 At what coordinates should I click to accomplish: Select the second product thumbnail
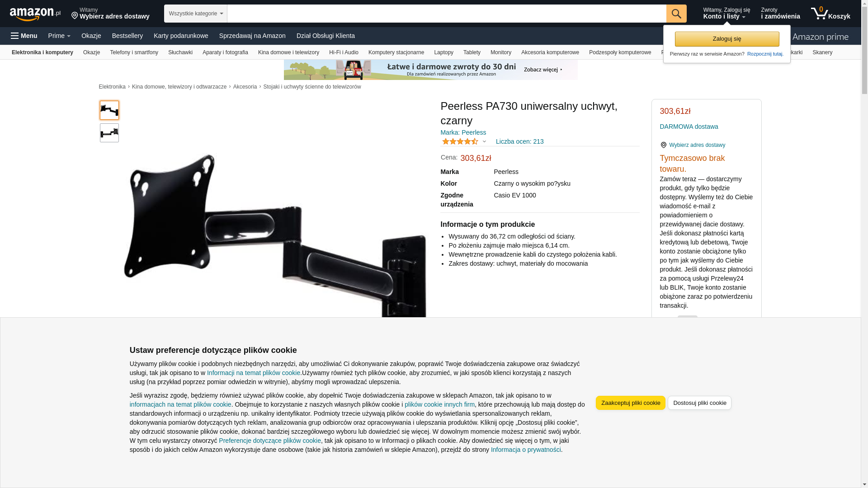(109, 133)
